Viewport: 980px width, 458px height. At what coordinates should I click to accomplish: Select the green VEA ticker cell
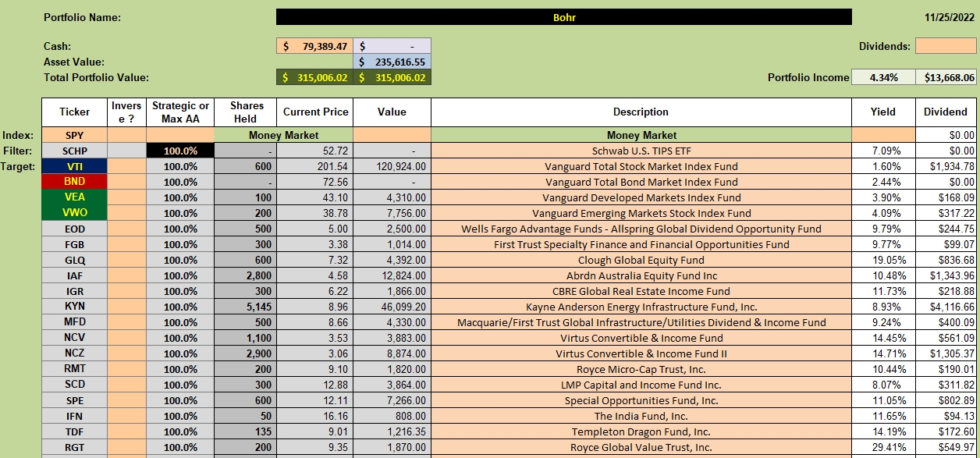click(74, 197)
